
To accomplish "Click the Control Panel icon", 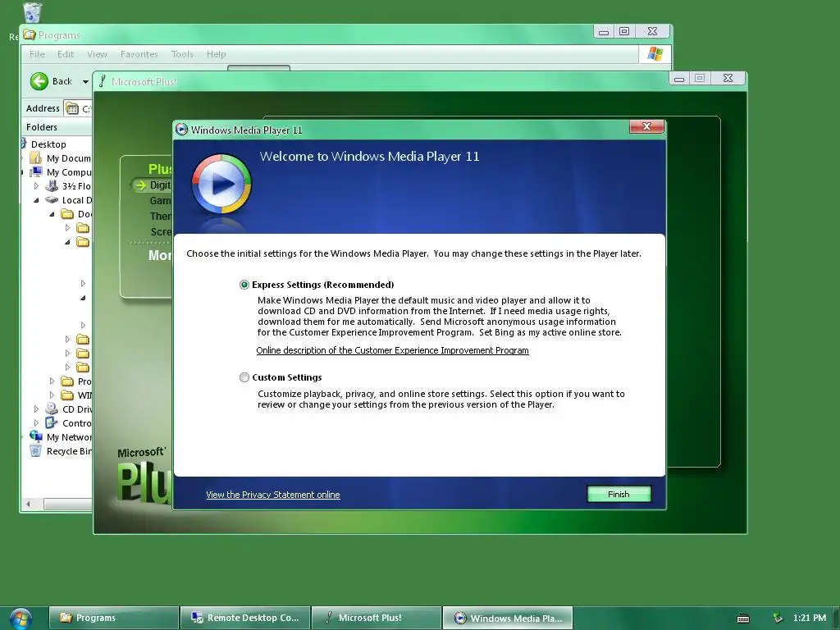I will (52, 422).
